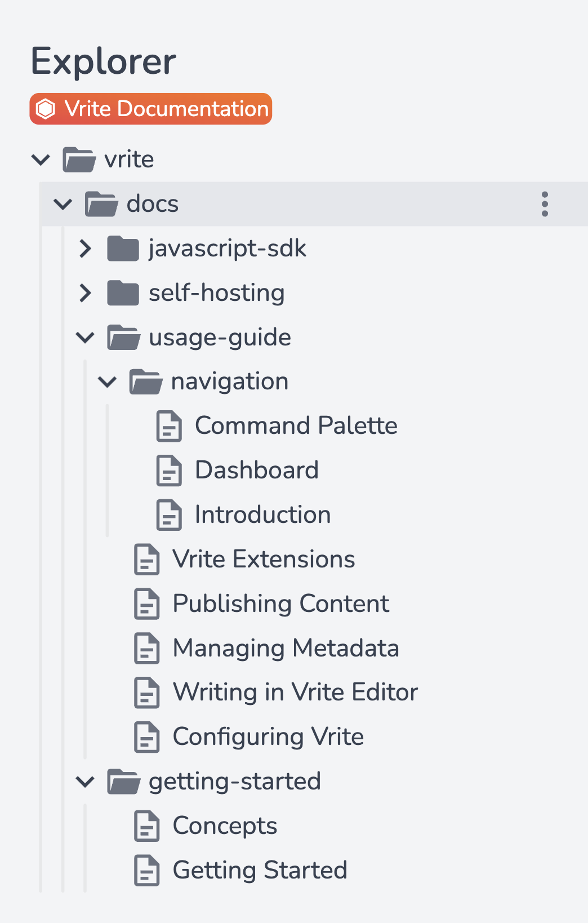Click the file icon beside Getting Started
This screenshot has width=588, height=923.
coord(146,871)
